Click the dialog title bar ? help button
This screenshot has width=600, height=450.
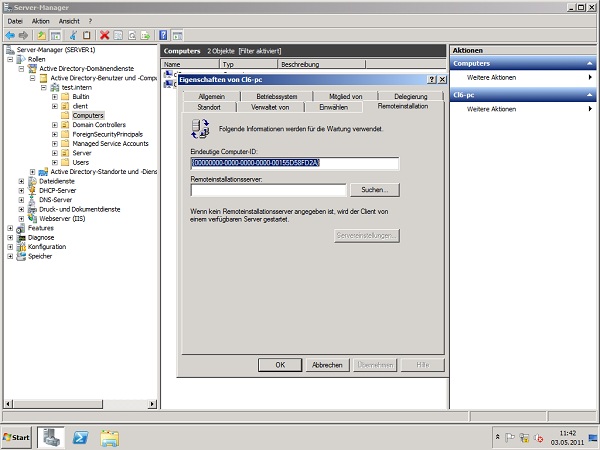click(x=432, y=80)
